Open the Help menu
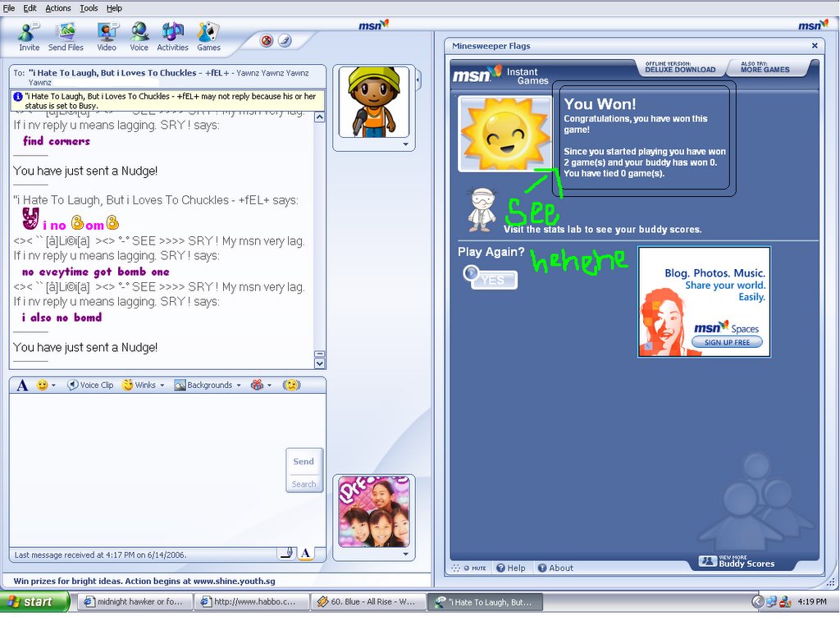This screenshot has width=840, height=630. click(x=114, y=8)
